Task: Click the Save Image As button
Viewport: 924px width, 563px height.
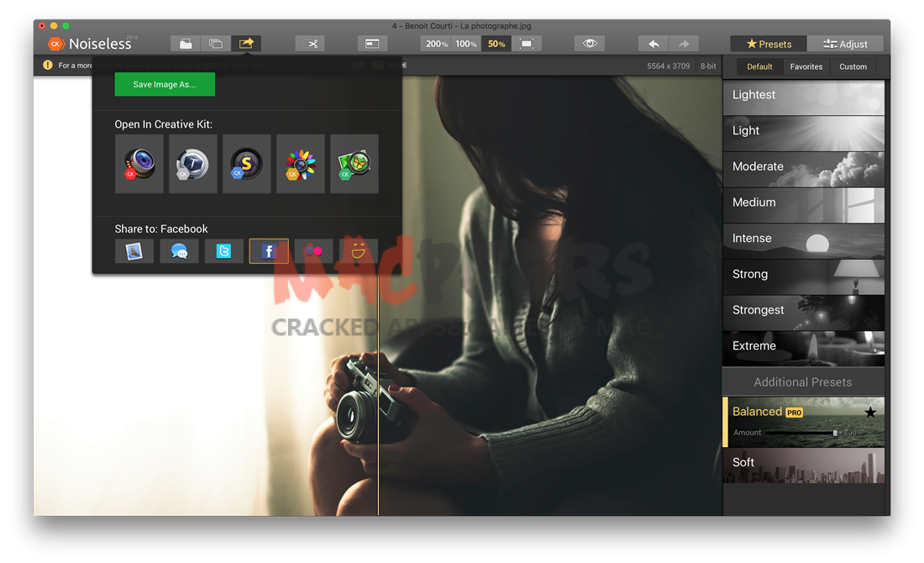Action: point(165,84)
